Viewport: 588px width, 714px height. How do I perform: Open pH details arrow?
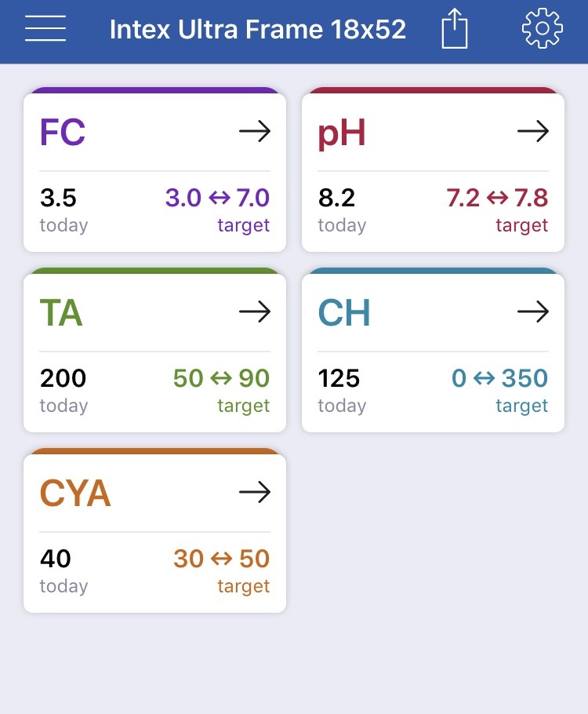pos(533,131)
